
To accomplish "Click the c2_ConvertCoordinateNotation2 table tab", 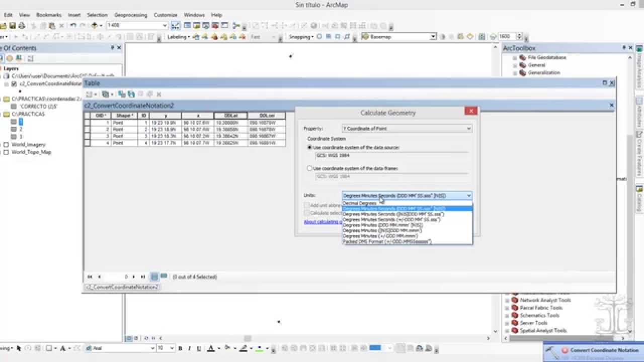I will (122, 287).
